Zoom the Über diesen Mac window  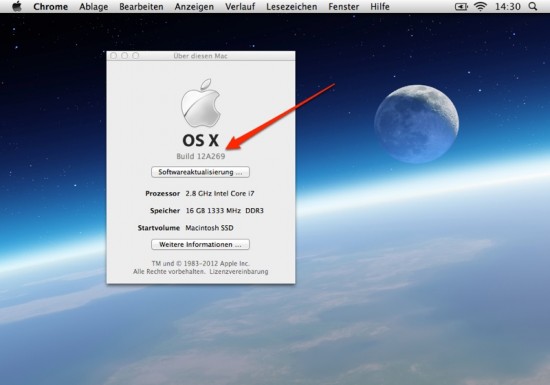(136, 56)
